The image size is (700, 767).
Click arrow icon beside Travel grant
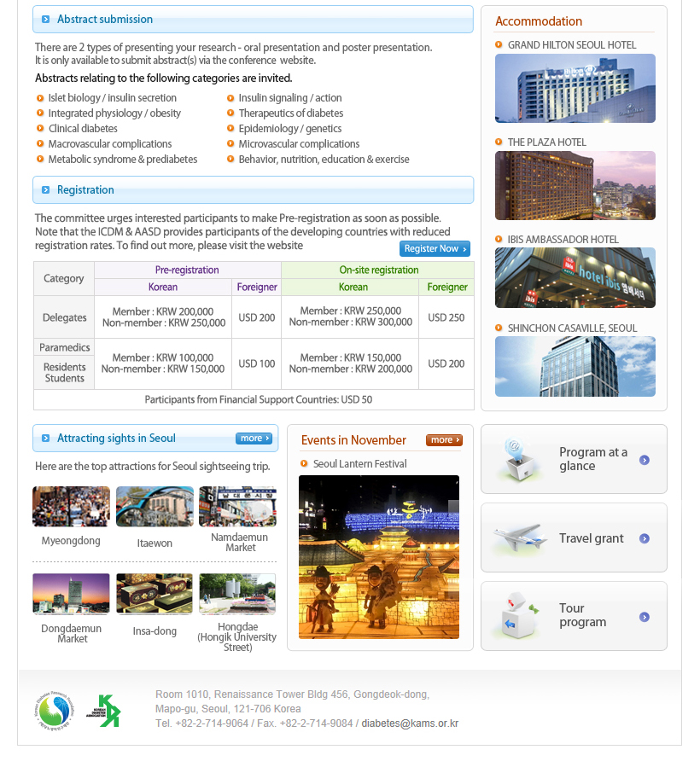[645, 538]
